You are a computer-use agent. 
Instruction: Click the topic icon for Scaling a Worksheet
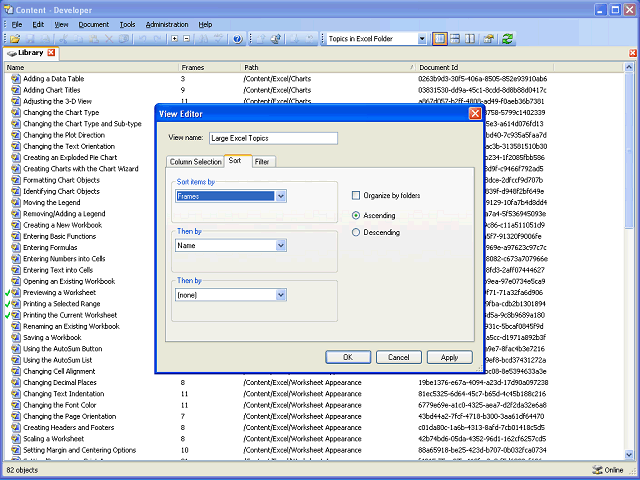(16, 439)
